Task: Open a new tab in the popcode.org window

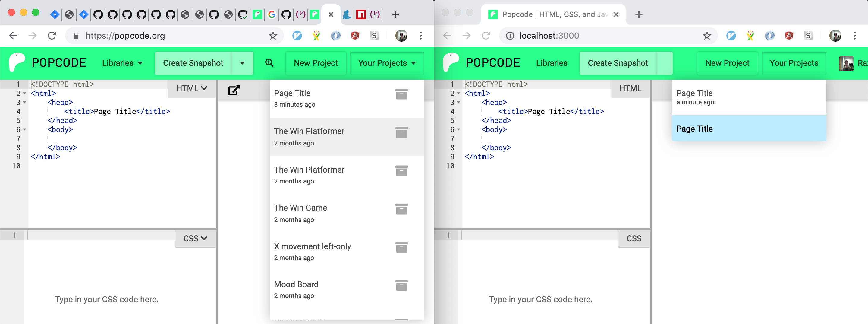Action: pyautogui.click(x=395, y=14)
